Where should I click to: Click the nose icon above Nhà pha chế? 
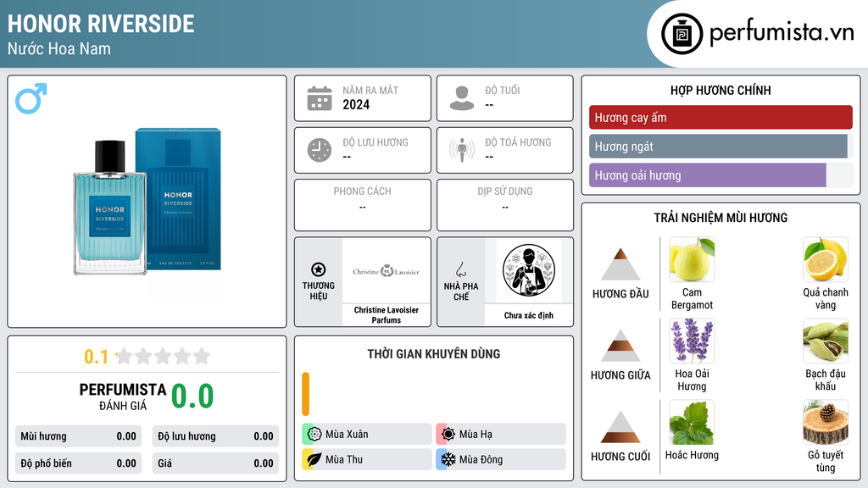(x=460, y=269)
